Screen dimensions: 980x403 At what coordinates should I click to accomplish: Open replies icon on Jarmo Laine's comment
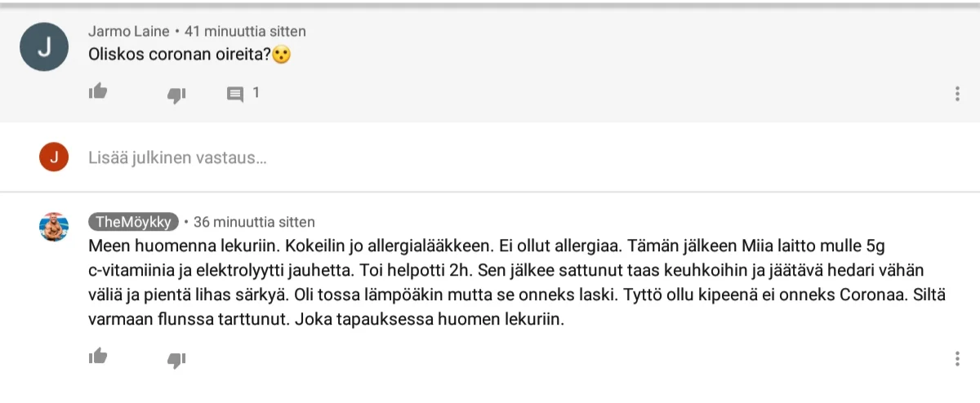[x=235, y=94]
